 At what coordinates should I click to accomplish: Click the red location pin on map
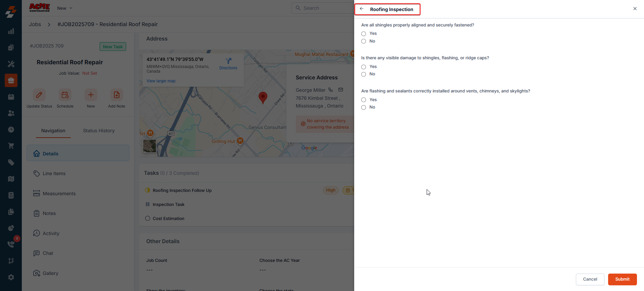(x=263, y=97)
